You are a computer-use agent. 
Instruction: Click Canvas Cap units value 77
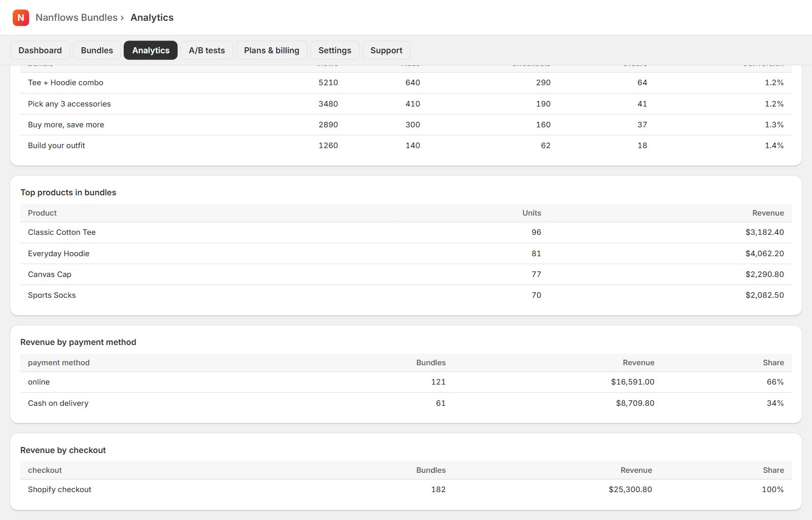536,274
